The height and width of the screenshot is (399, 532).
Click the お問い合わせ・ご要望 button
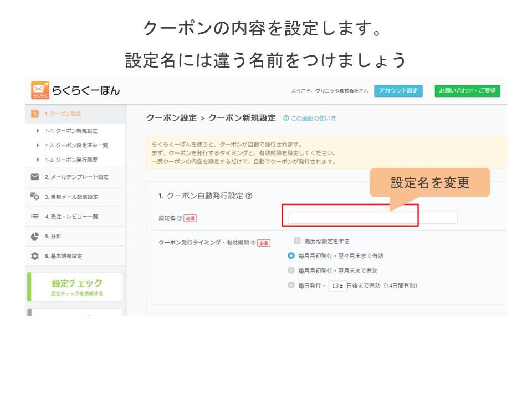coord(467,91)
